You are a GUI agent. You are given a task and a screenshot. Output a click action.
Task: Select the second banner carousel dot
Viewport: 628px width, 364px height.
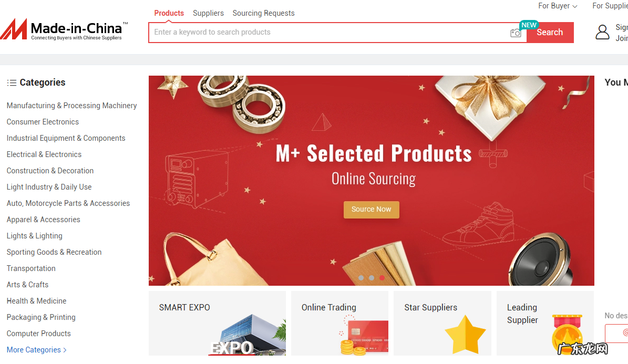coord(372,278)
